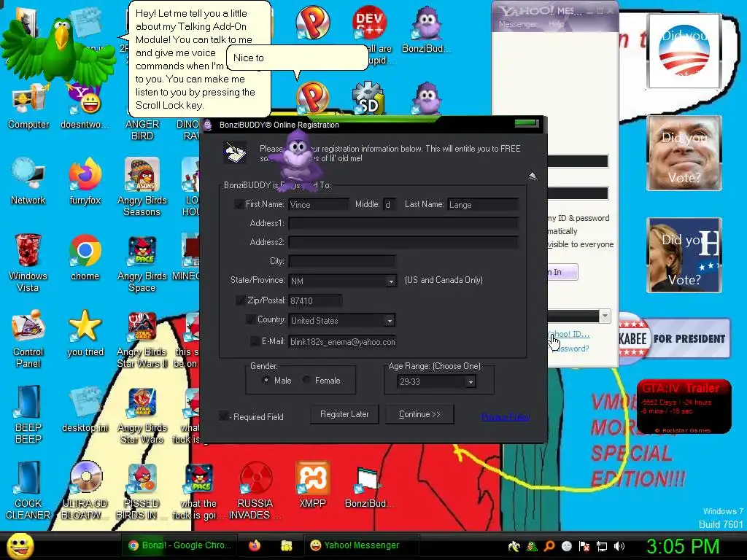Click the First Name field containing Vince
This screenshot has height=560, width=747.
(x=318, y=205)
